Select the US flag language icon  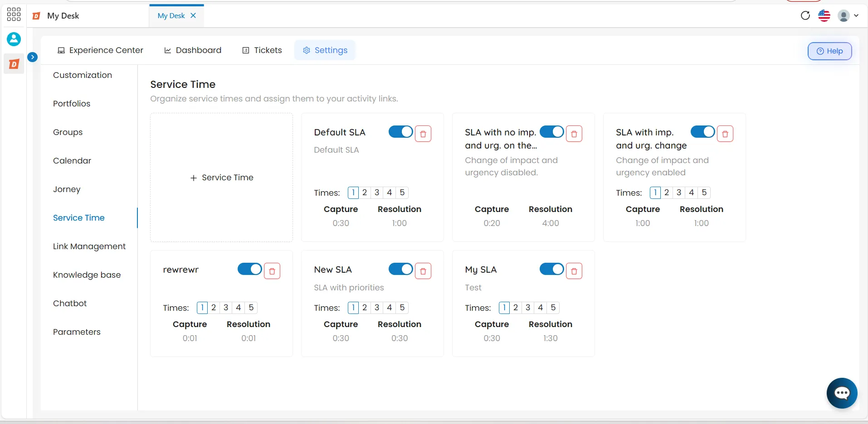824,15
